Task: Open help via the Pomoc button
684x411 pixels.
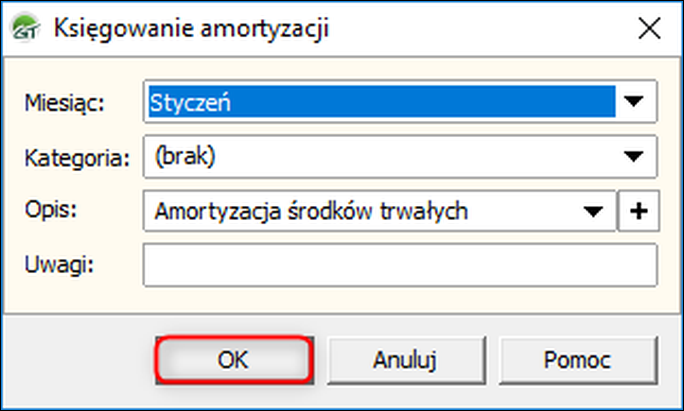Action: coord(578,360)
